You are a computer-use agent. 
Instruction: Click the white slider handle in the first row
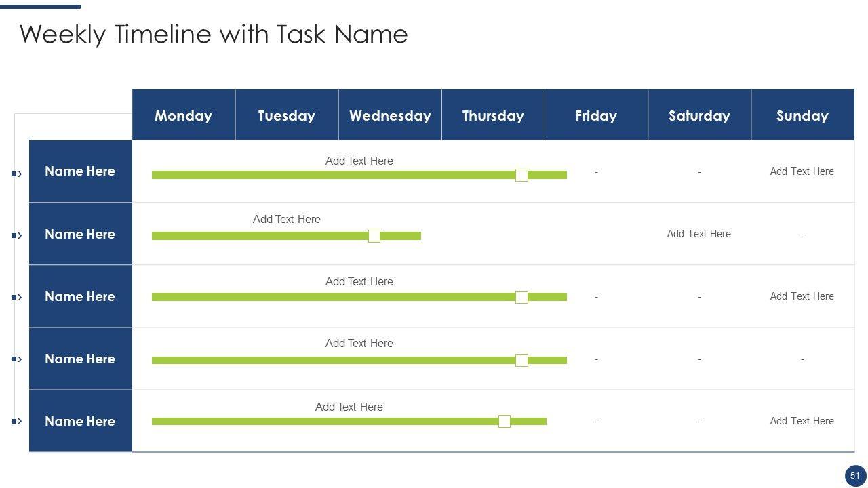pyautogui.click(x=521, y=175)
